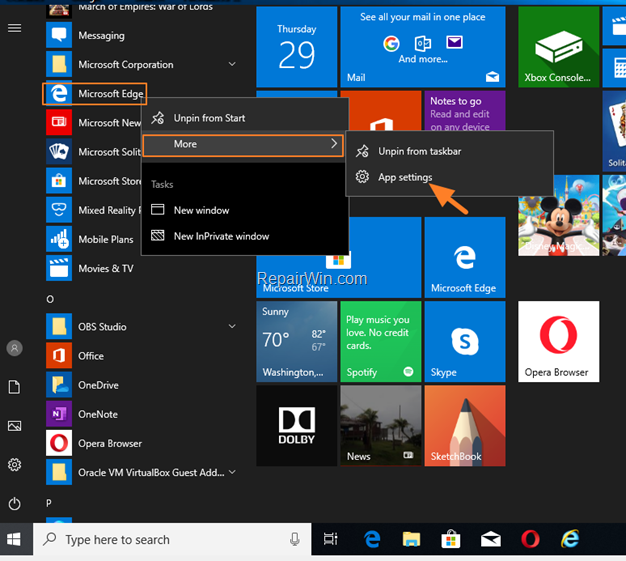Image resolution: width=626 pixels, height=561 pixels.
Task: Open the Microsoft News app icon
Action: (x=59, y=122)
